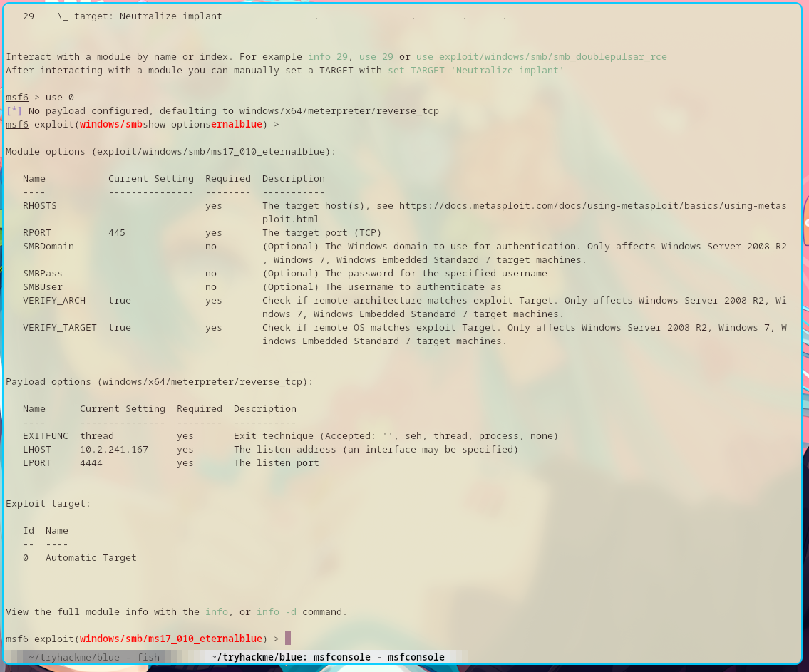Click the 'Module options' heading line
The image size is (809, 672).
click(171, 152)
